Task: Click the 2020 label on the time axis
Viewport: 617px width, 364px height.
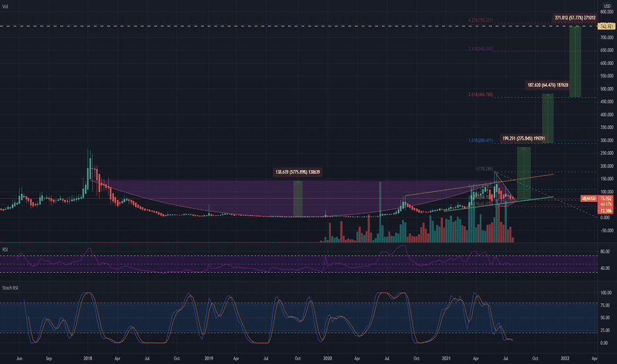Action: point(328,359)
